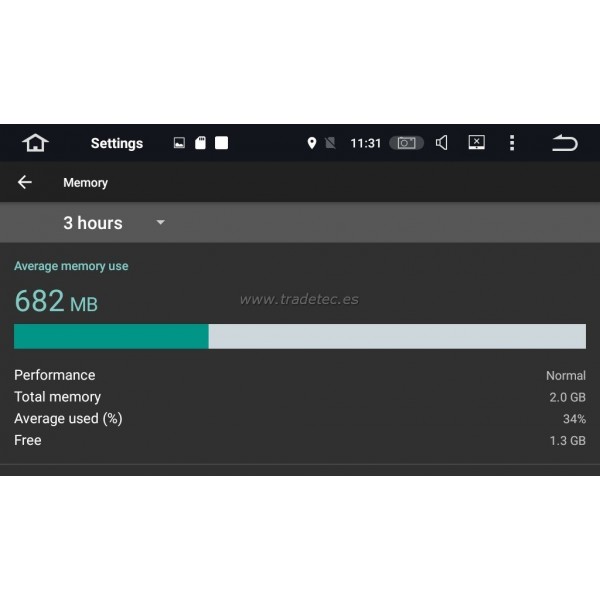Click the SD card status icon

[x=200, y=143]
